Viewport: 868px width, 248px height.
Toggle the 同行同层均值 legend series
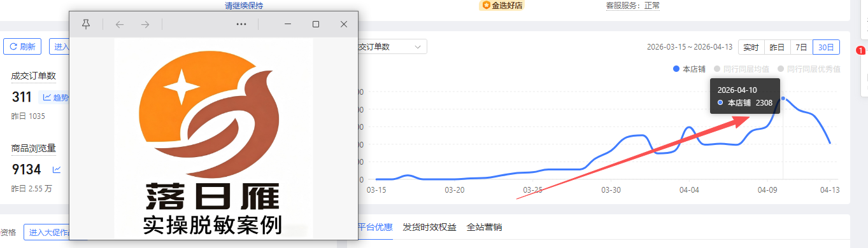[741, 69]
